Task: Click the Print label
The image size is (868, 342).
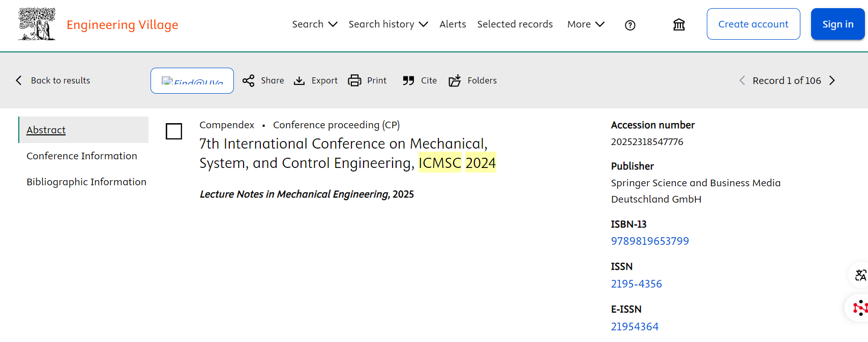Action: tap(377, 80)
